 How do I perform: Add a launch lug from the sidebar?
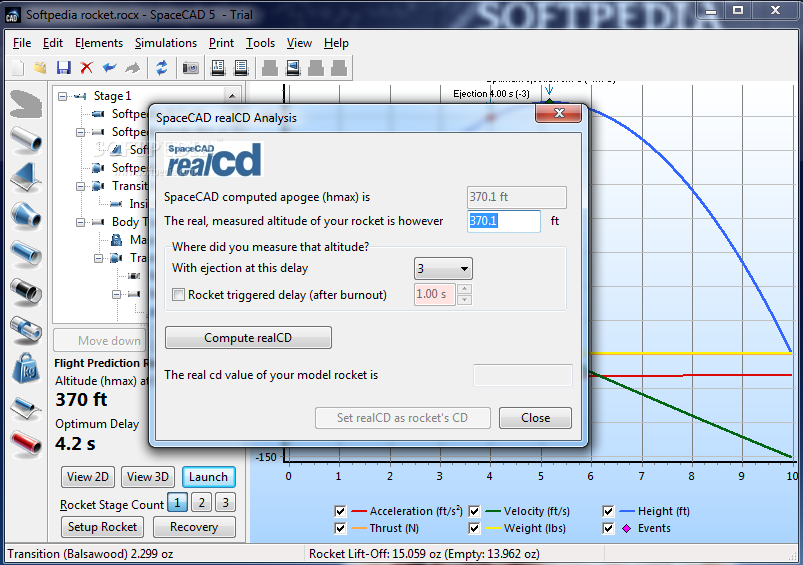point(26,407)
